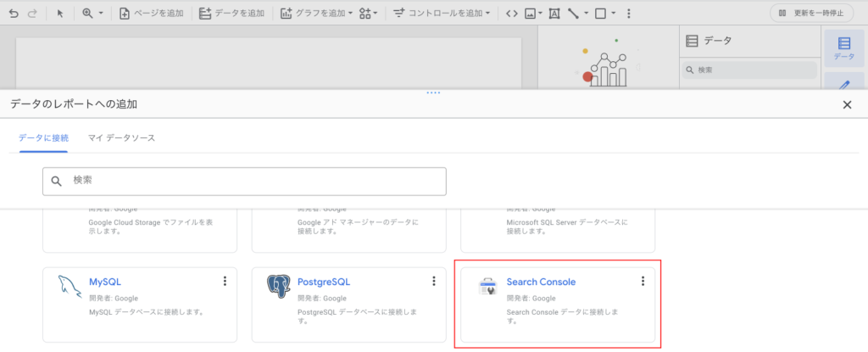
Task: Click the データ panel search field
Action: pyautogui.click(x=749, y=70)
